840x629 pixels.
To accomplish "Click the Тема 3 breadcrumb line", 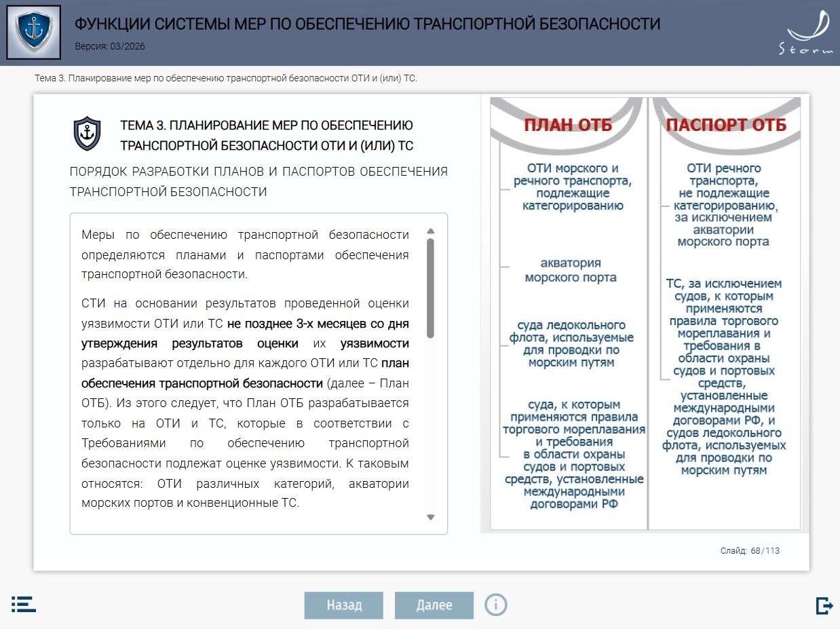I will tap(225, 79).
